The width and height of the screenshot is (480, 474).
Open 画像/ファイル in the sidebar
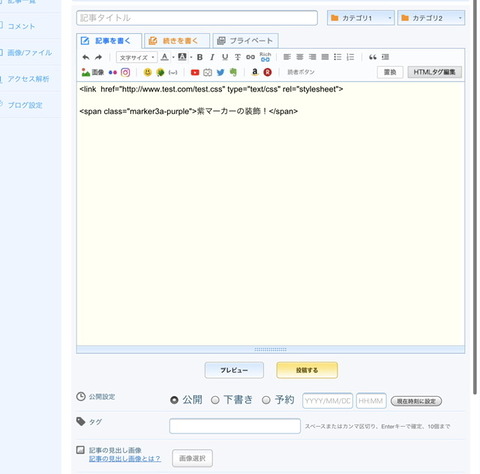[29, 53]
